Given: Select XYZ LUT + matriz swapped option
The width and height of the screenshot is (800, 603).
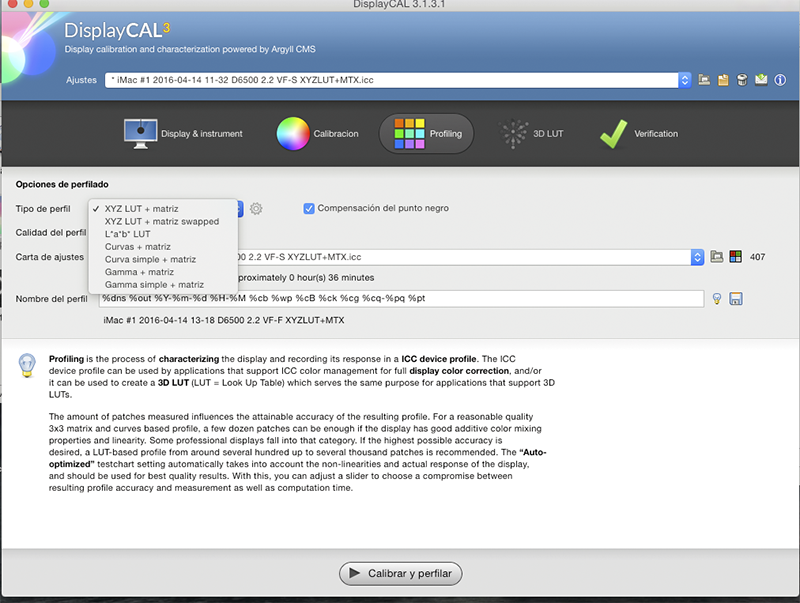Looking at the screenshot, I should [x=163, y=221].
